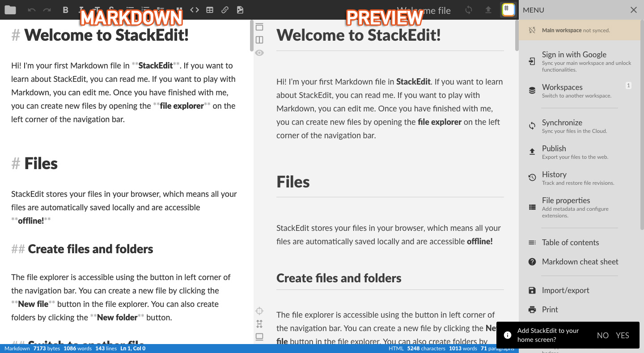Click 'Files' heading in the preview pane

click(293, 182)
